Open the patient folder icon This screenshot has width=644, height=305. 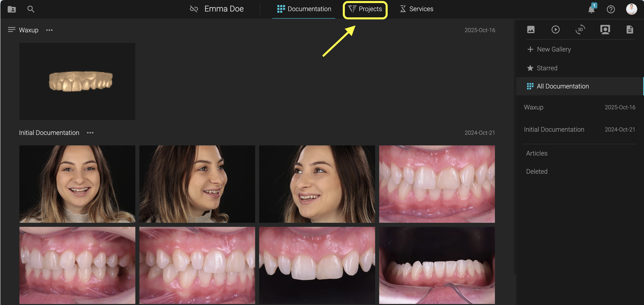click(12, 9)
